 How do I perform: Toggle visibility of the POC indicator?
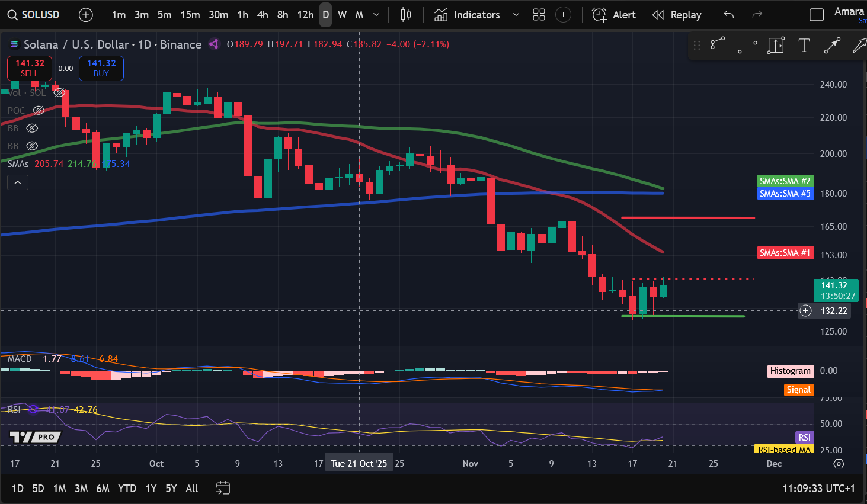point(38,110)
